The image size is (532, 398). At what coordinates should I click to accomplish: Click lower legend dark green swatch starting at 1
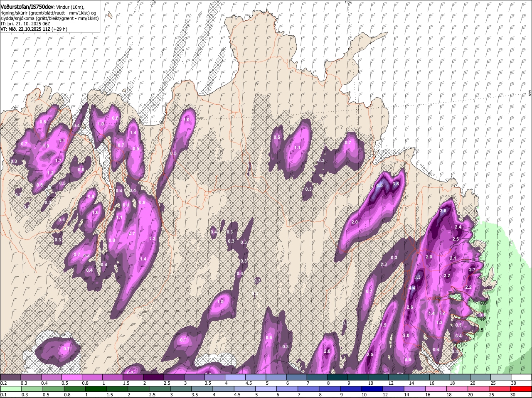click(x=96, y=389)
